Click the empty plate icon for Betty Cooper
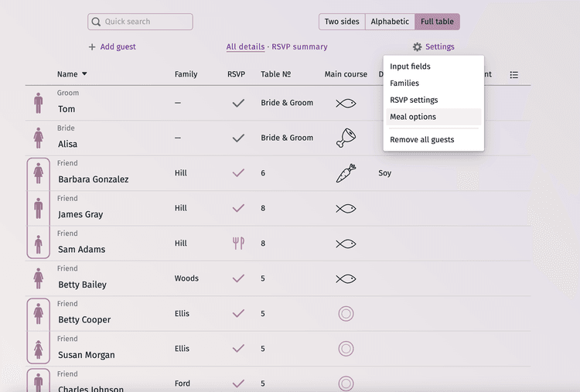 point(346,314)
